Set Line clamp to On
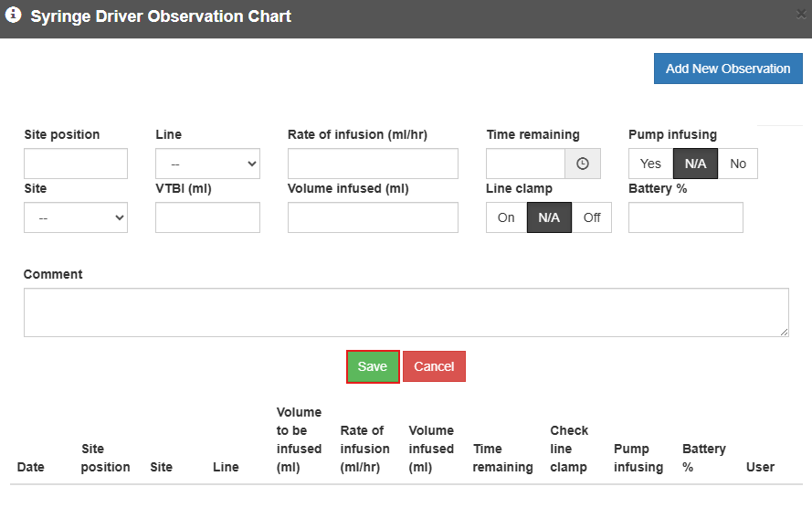812x529 pixels. [506, 217]
